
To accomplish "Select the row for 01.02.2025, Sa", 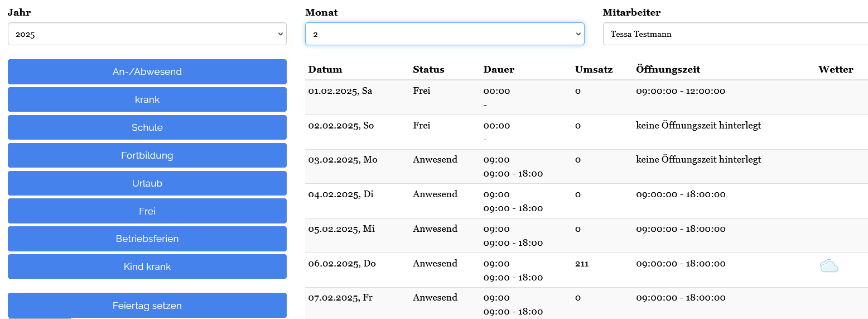I will (x=340, y=91).
